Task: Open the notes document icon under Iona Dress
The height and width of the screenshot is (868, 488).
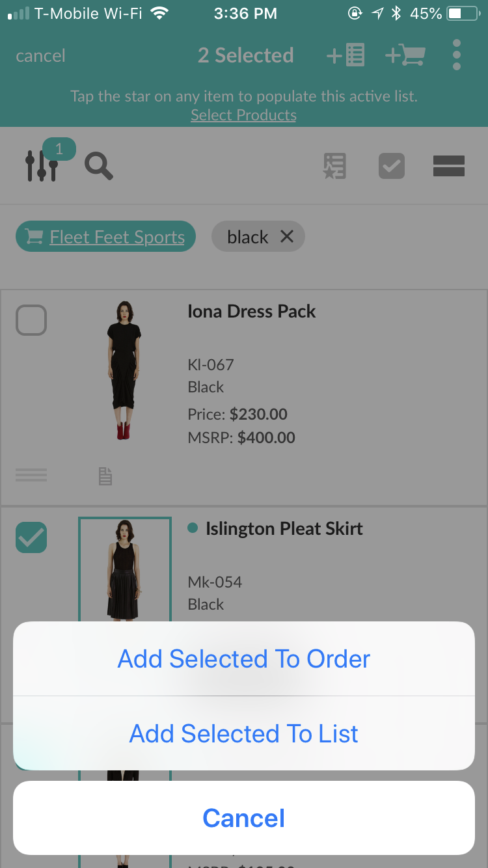Action: click(x=105, y=476)
